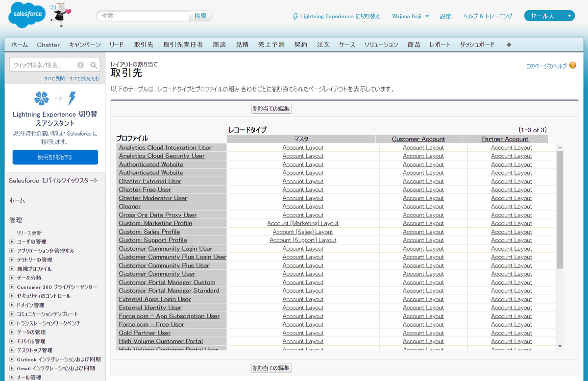Open the Customer Account column header
The image size is (588, 381).
point(418,139)
